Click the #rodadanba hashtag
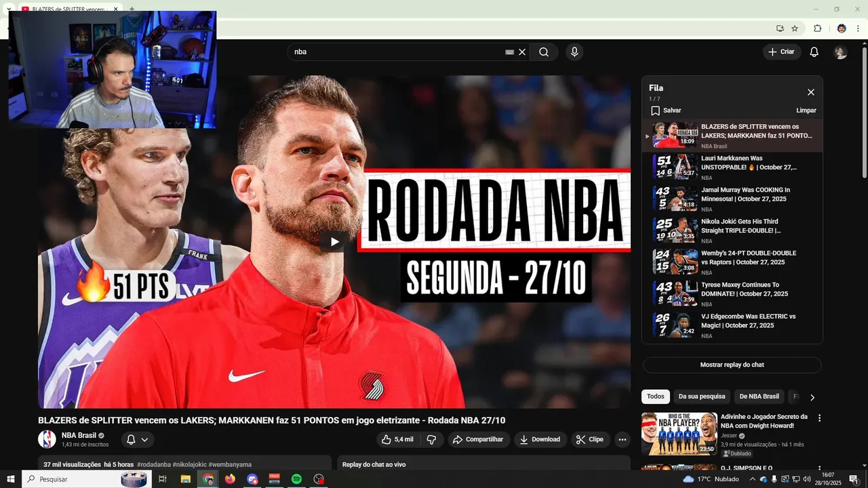This screenshot has height=488, width=868. [x=154, y=464]
